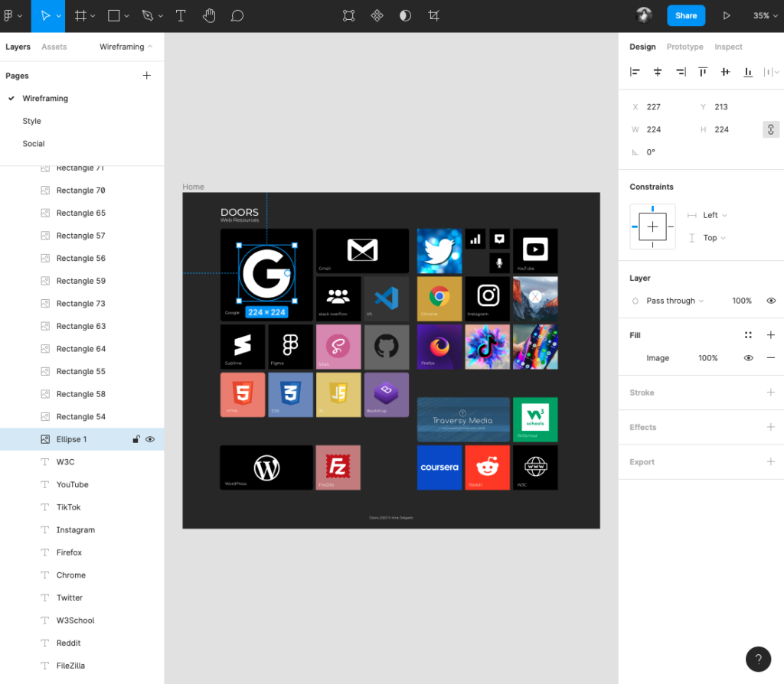The height and width of the screenshot is (684, 784).
Task: Select the Rectangle 54 layer
Action: (82, 417)
